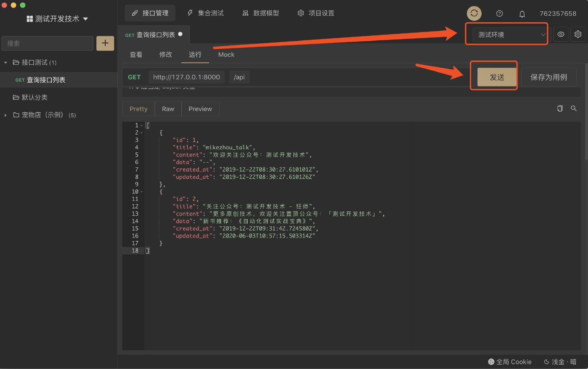Switch theme via 浅金 · 暗 moon icon

click(546, 361)
